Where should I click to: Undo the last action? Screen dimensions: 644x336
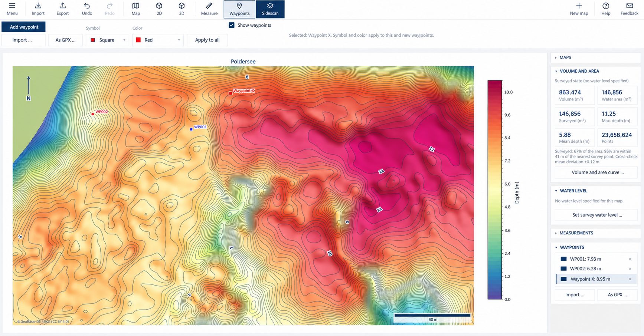click(x=87, y=9)
